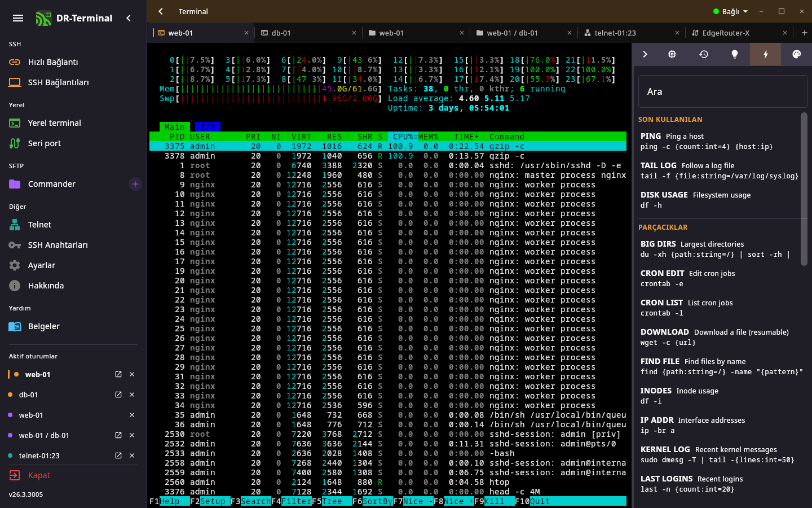Viewport: 812px width, 508px height.
Task: Add a new tab with plus button
Action: coord(804,33)
